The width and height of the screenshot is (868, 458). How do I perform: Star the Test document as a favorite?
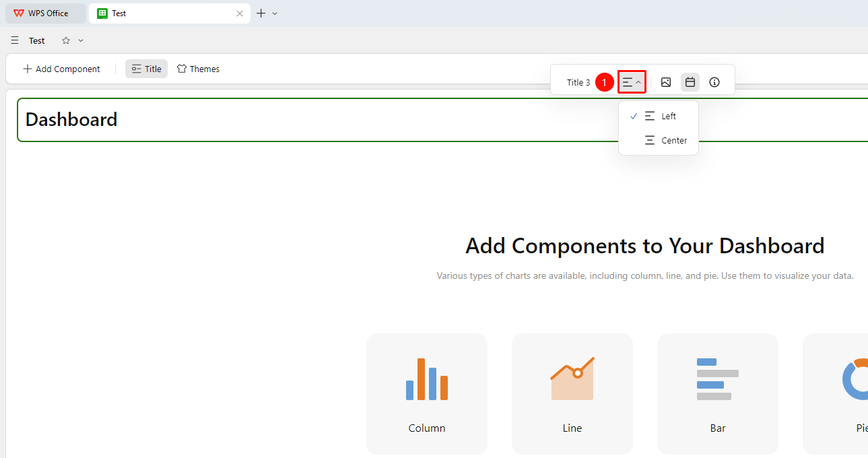(x=66, y=40)
